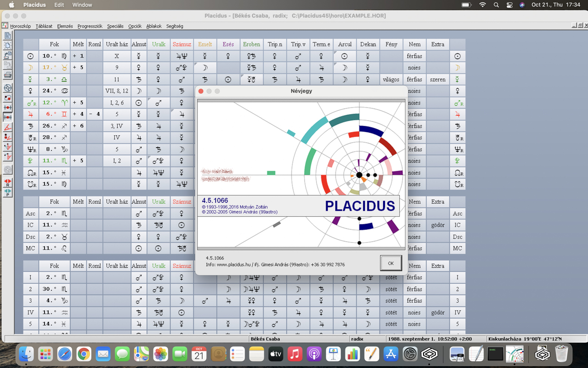Click the Wi-Fi icon in the menu bar
The height and width of the screenshot is (368, 588).
[482, 5]
